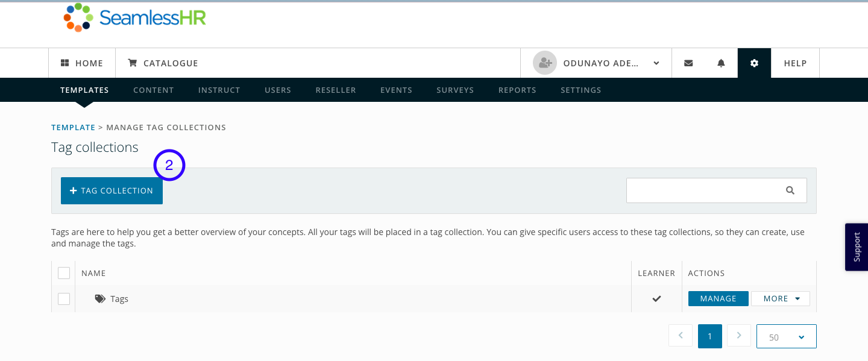Click the SeamlessHR logo
The image size is (868, 361).
click(135, 18)
